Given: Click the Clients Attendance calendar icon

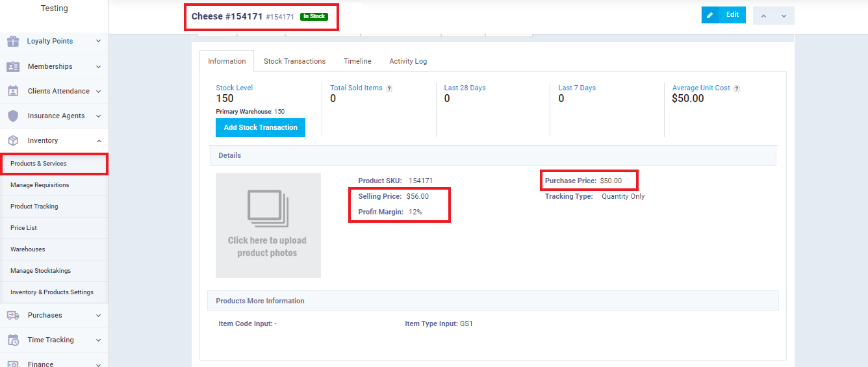Looking at the screenshot, I should click(13, 91).
